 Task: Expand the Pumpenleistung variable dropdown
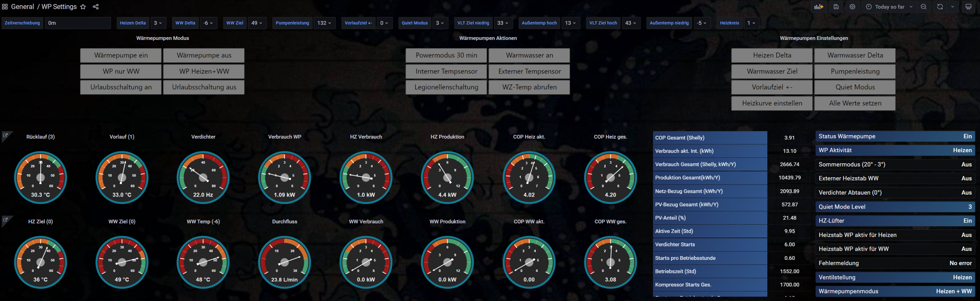click(x=324, y=23)
